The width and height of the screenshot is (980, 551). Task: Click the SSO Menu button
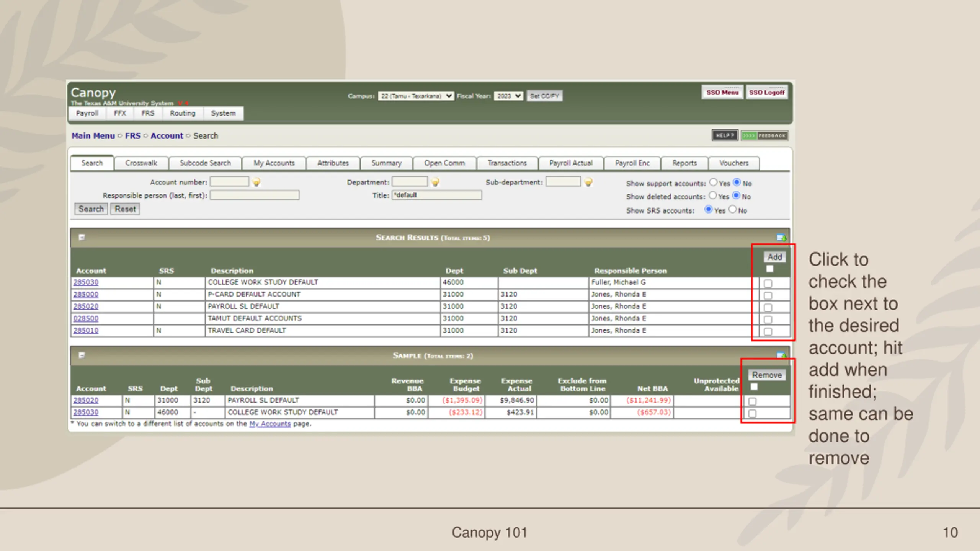tap(722, 93)
